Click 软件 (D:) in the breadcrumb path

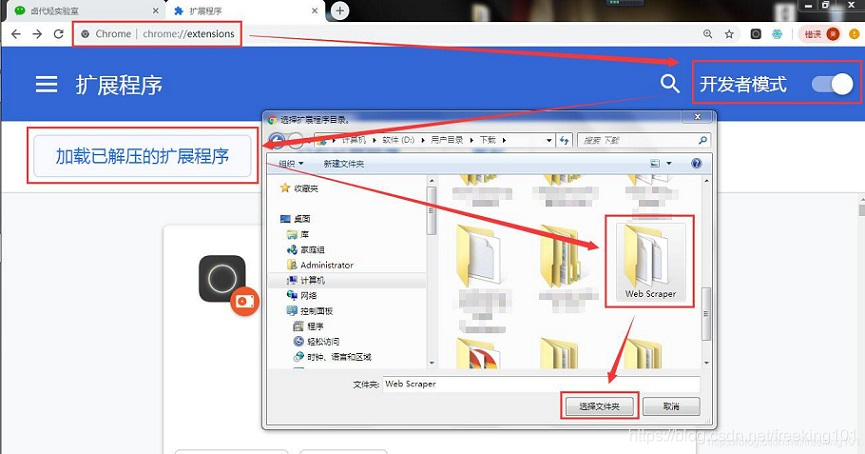pyautogui.click(x=398, y=140)
